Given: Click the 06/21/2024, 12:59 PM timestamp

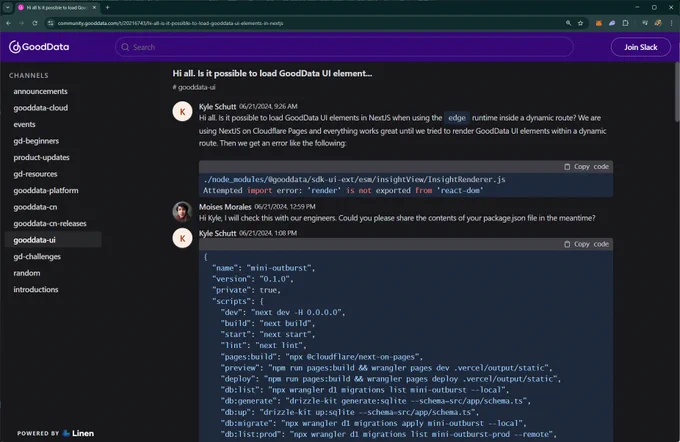Looking at the screenshot, I should click(285, 206).
